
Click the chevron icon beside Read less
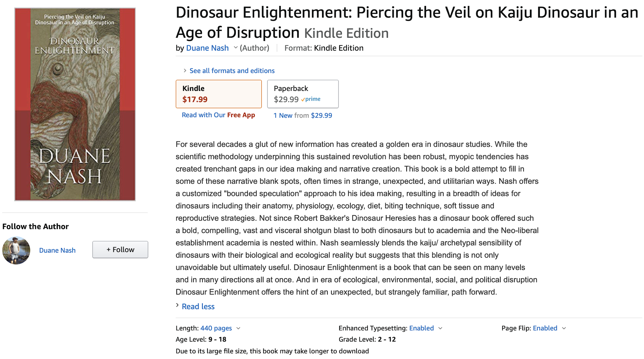pyautogui.click(x=177, y=305)
